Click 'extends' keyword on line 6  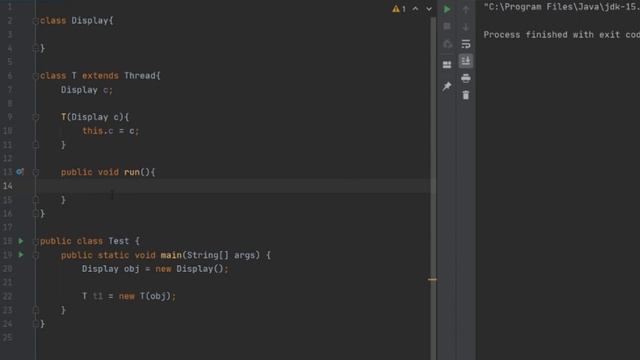(x=100, y=76)
